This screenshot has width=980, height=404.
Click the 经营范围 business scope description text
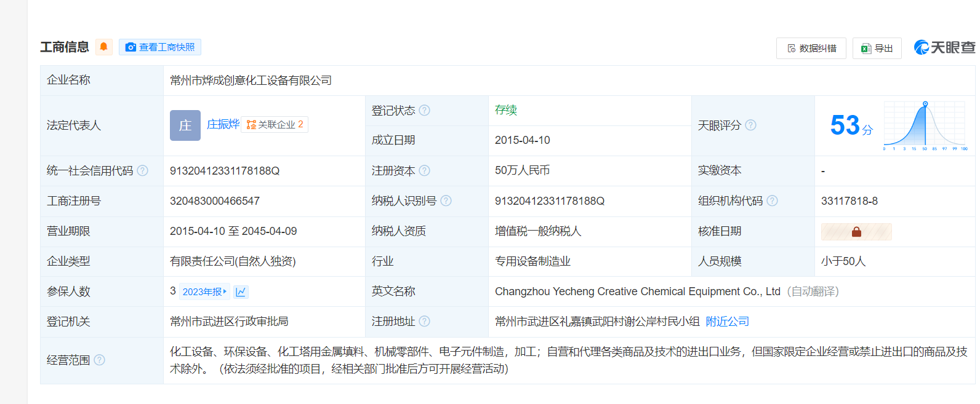[569, 360]
